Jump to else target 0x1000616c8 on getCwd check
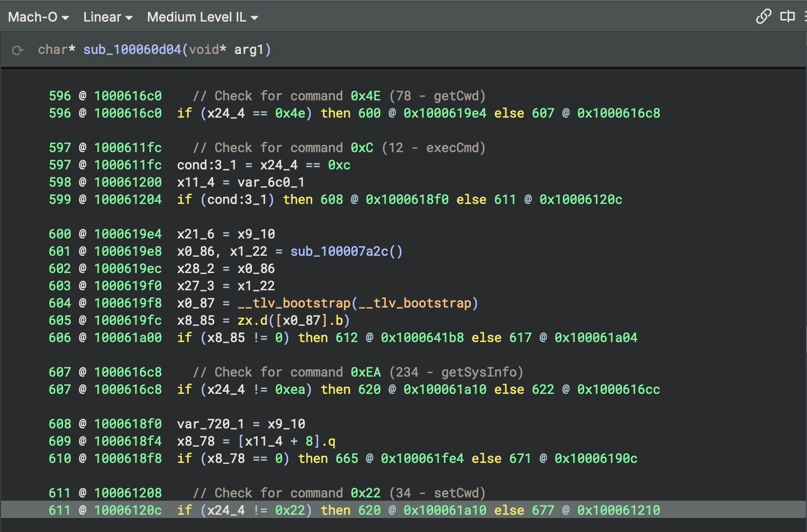Viewport: 807px width, 532px height. click(618, 113)
